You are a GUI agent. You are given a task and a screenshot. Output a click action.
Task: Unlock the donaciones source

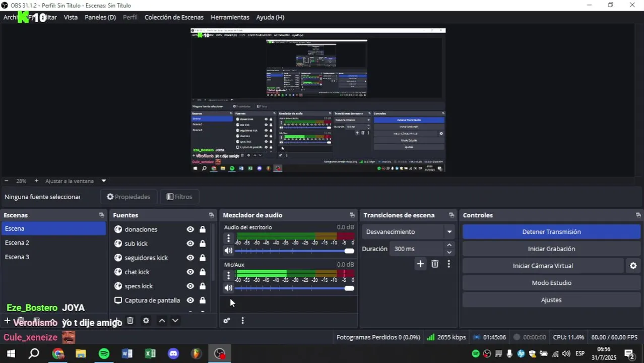pyautogui.click(x=203, y=229)
